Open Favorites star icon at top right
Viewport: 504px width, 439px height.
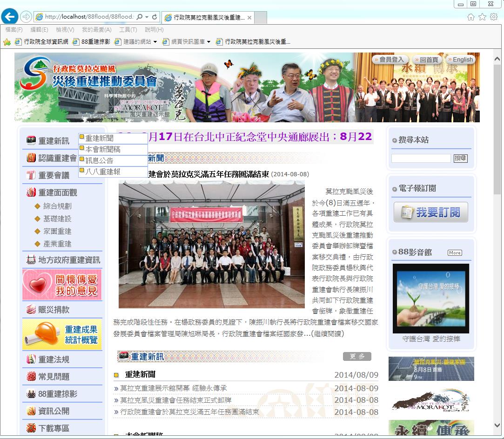482,17
